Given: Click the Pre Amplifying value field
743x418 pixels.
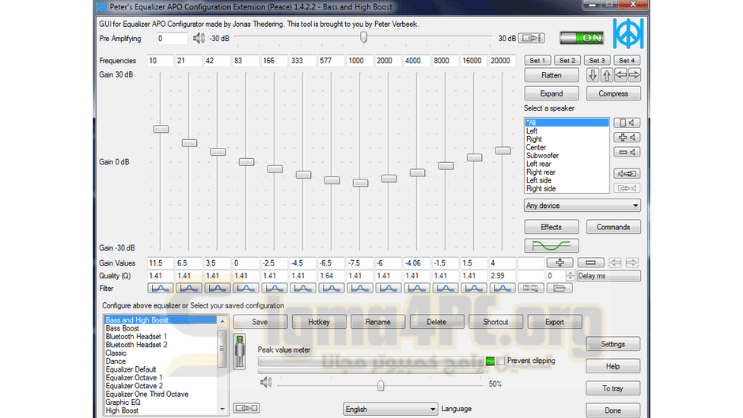Looking at the screenshot, I should 172,38.
